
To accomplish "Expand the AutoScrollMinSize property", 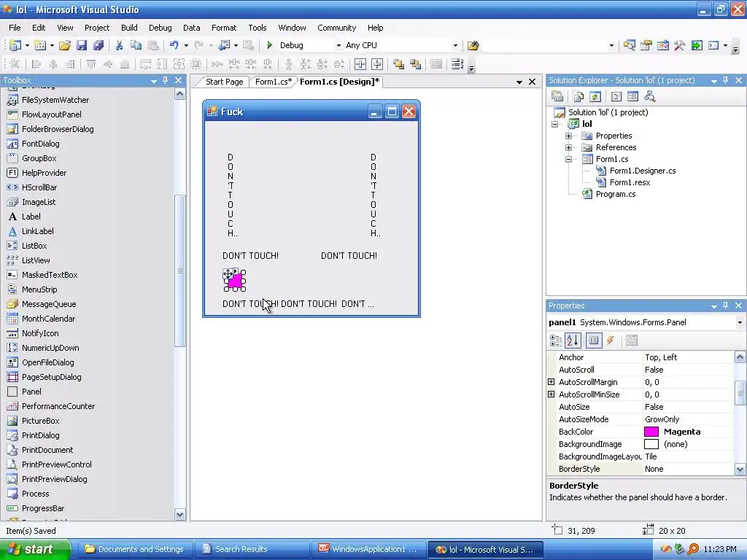I will (551, 394).
